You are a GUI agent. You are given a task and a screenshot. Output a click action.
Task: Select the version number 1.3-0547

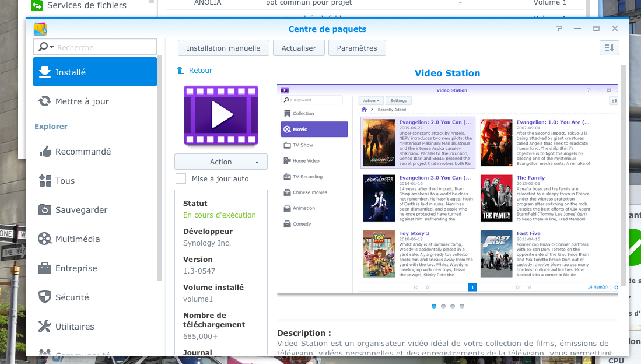199,271
